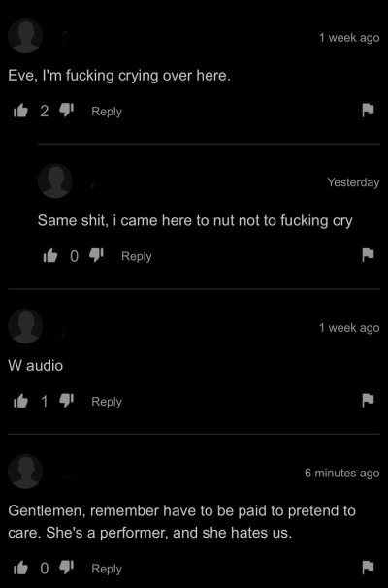Dislike the "Eve, I'm crying" comment
Screen dimensions: 388x588
[x=67, y=111]
